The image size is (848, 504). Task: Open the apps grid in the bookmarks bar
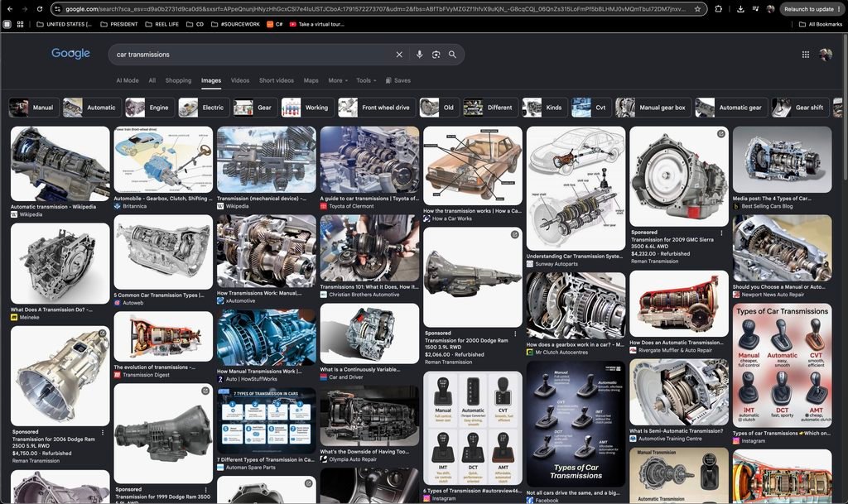20,24
